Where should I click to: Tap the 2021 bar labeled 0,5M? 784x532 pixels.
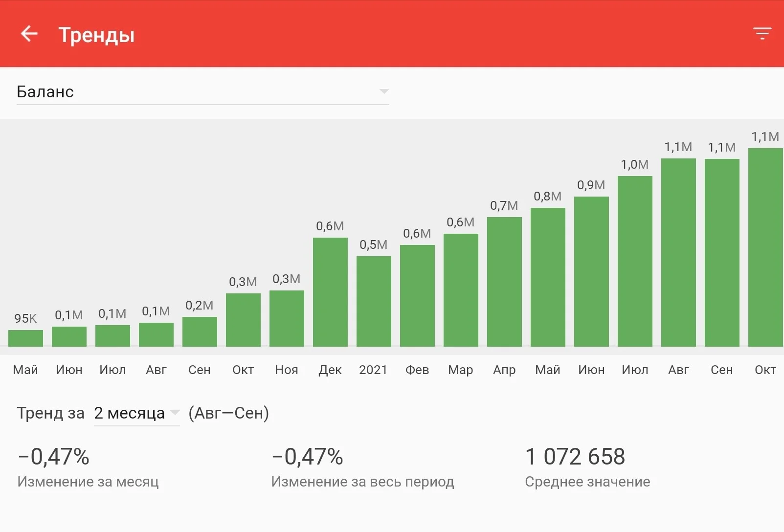click(x=374, y=301)
